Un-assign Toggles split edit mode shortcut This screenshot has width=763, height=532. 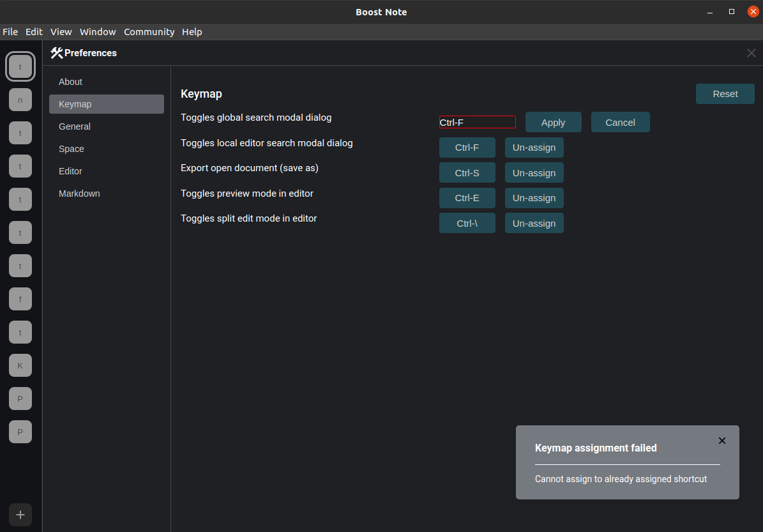(534, 223)
